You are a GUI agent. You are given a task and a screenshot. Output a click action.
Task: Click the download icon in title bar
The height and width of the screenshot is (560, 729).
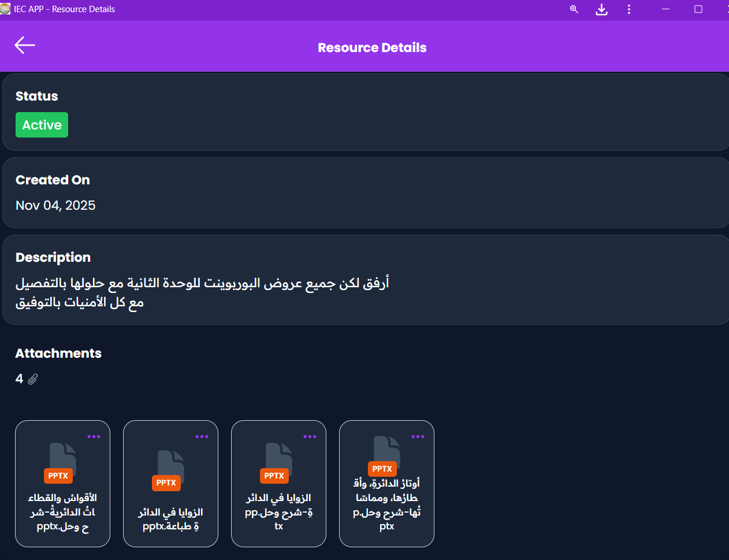pos(601,9)
